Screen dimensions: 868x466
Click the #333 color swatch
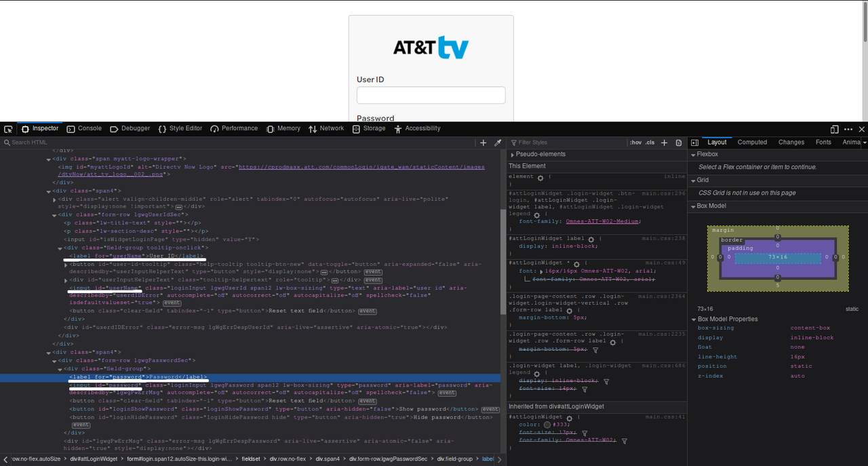[547, 425]
